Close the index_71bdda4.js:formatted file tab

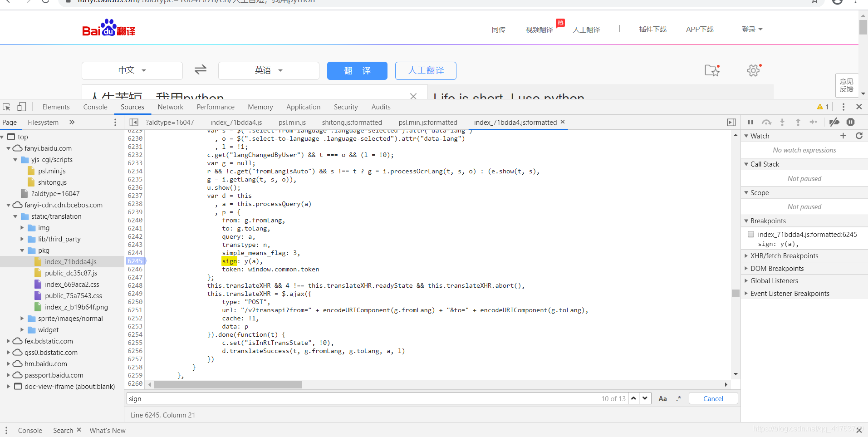pos(563,122)
